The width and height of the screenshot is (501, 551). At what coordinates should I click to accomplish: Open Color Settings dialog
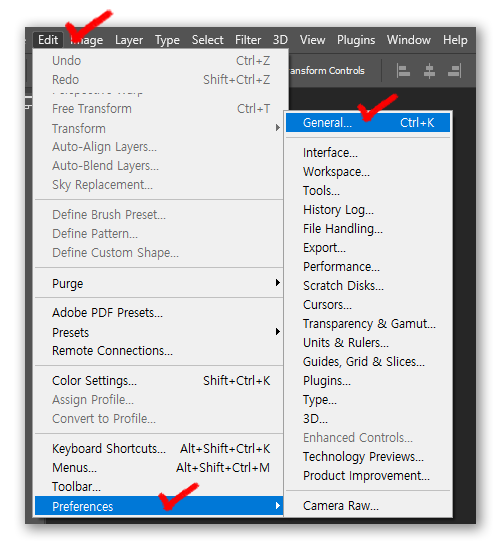159,381
